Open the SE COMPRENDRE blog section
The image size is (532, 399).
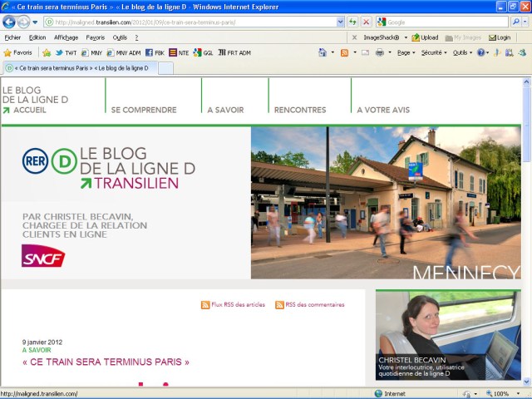pyautogui.click(x=144, y=110)
